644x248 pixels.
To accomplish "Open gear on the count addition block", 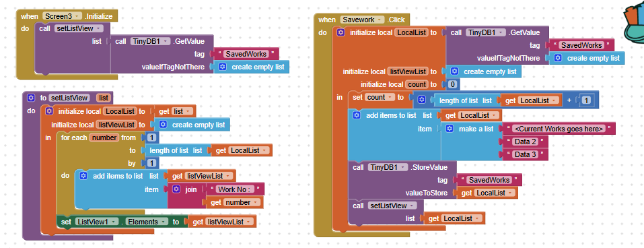I will [421, 100].
